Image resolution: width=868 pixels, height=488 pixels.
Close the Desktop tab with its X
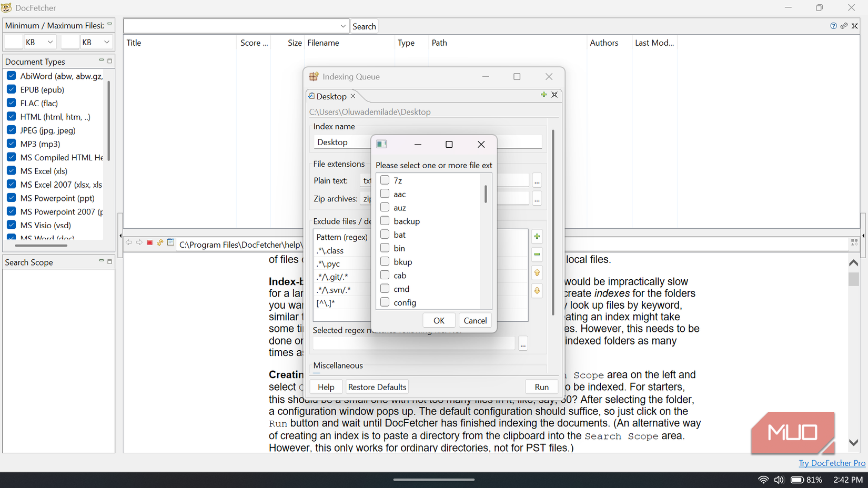tap(353, 96)
